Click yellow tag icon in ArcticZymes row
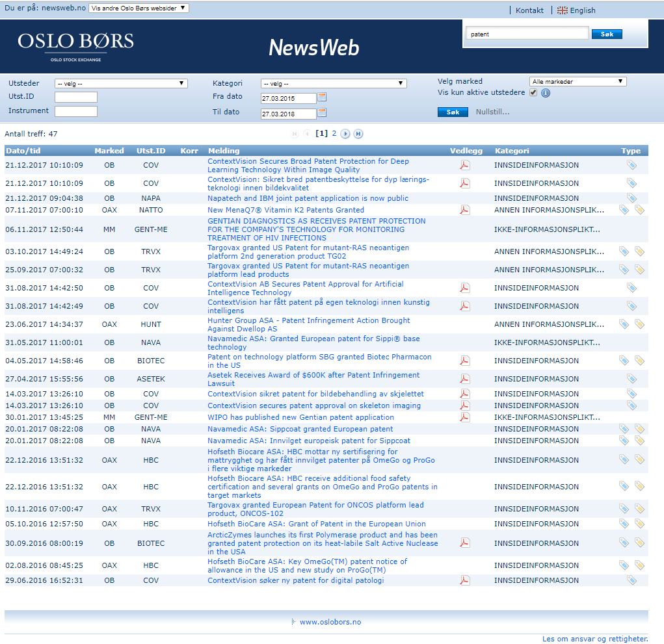 tap(639, 543)
